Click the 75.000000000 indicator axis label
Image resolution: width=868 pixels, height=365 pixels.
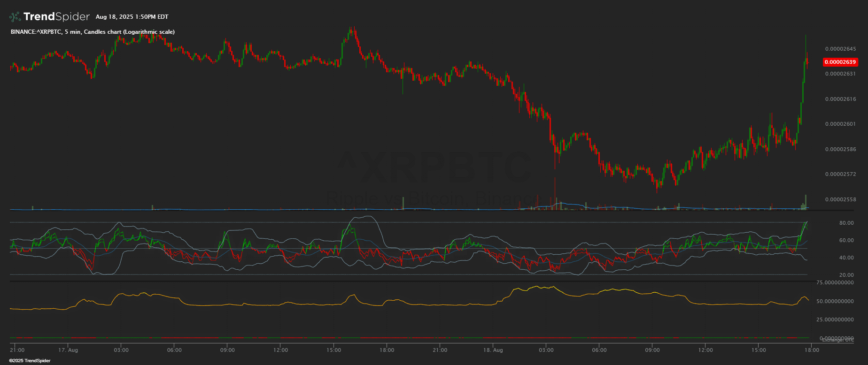[836, 282]
